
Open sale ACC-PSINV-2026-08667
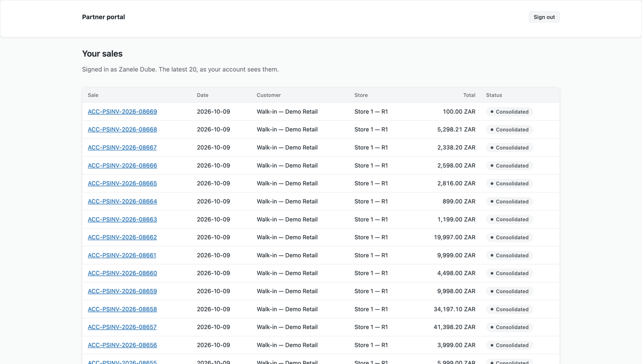click(122, 147)
